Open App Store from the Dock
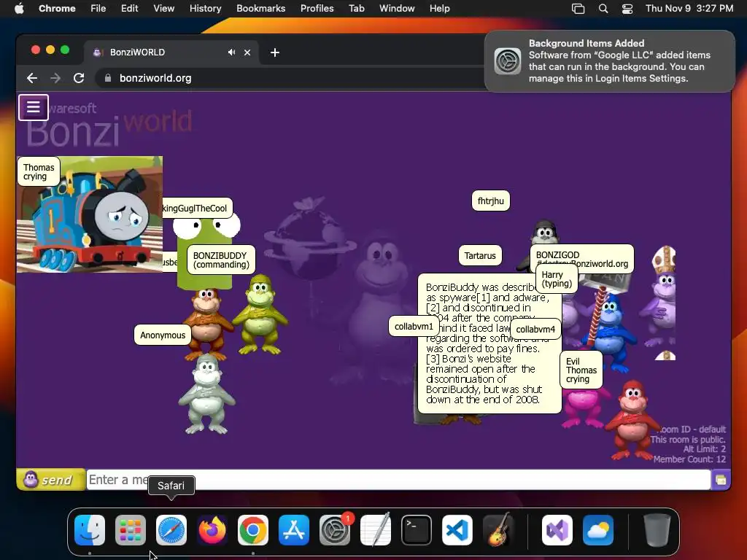Image resolution: width=747 pixels, height=560 pixels. pos(294,530)
